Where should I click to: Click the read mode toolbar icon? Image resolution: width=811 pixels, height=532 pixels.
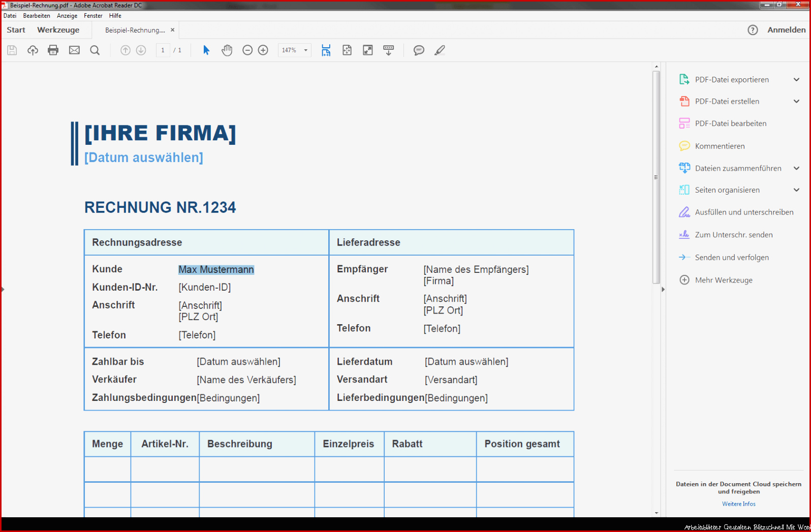point(389,50)
